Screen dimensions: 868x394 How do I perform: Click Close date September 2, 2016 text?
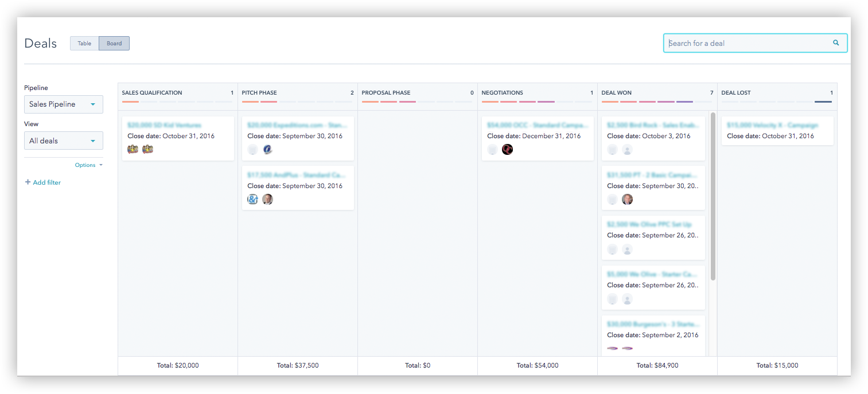[x=653, y=335]
